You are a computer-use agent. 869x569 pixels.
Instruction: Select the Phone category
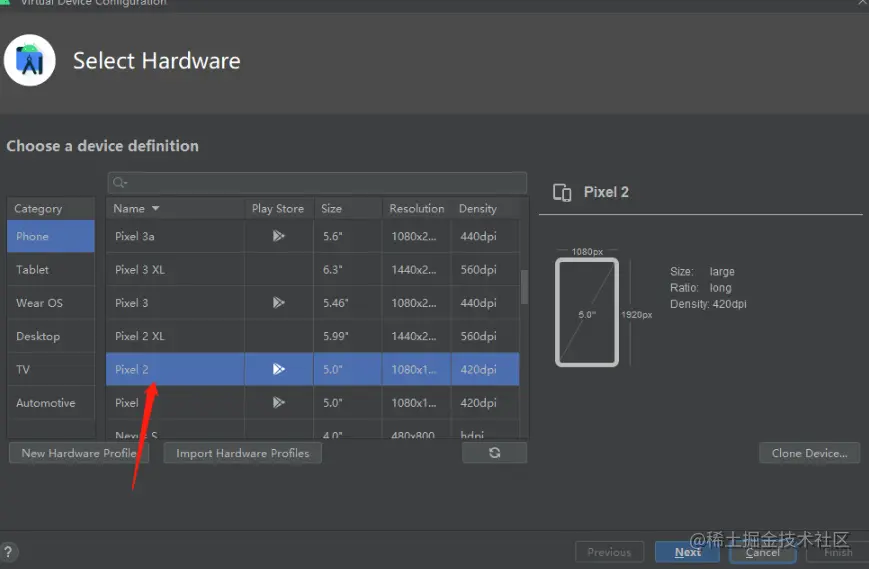click(x=51, y=236)
